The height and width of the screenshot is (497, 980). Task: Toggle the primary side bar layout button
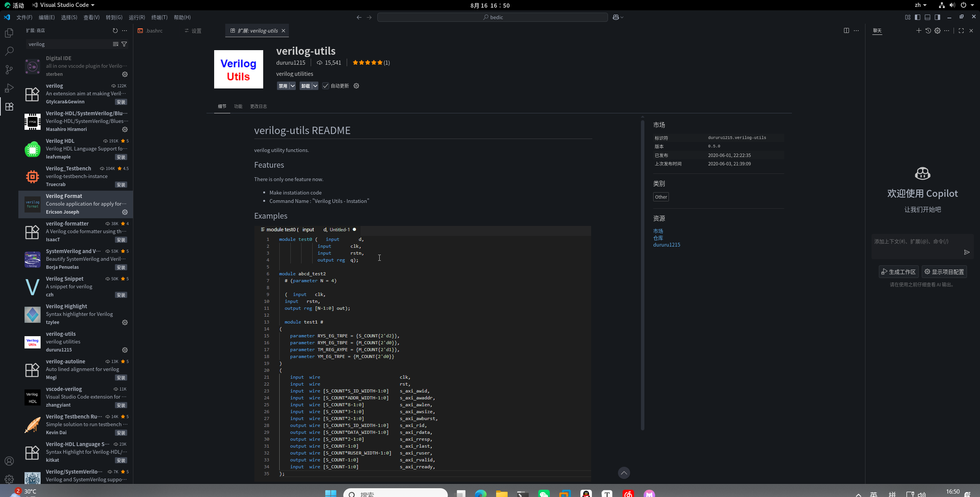point(917,17)
